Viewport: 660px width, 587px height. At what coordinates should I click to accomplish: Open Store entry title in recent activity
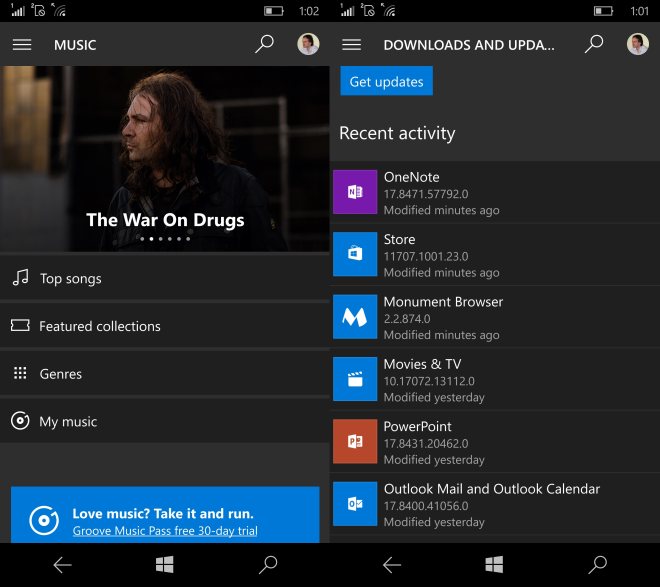pyautogui.click(x=399, y=239)
